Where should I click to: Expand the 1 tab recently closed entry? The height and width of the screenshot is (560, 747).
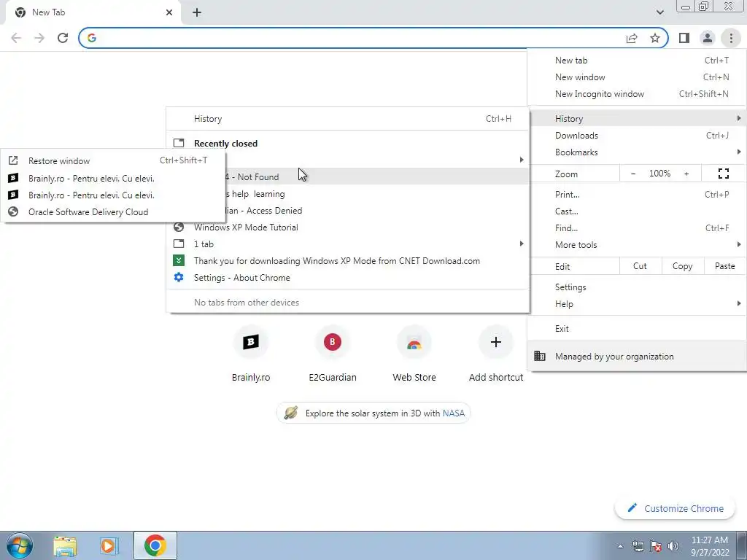tap(348, 244)
